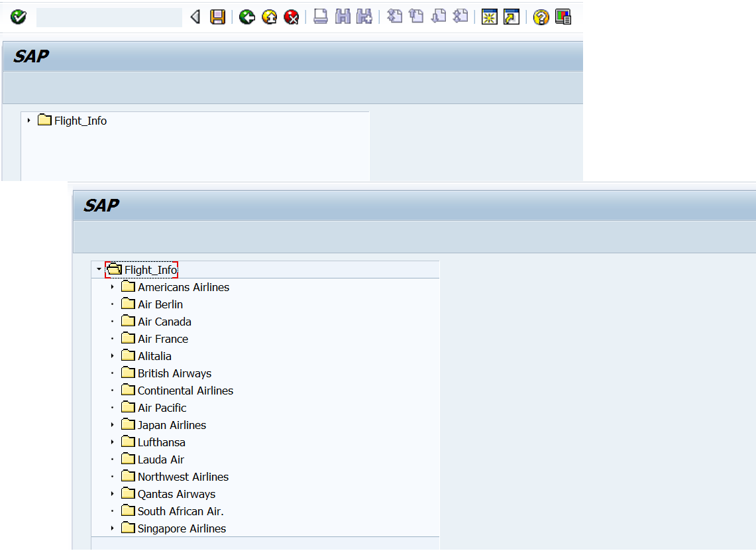756x551 pixels.
Task: Select the Back green arrow icon
Action: pyautogui.click(x=246, y=17)
